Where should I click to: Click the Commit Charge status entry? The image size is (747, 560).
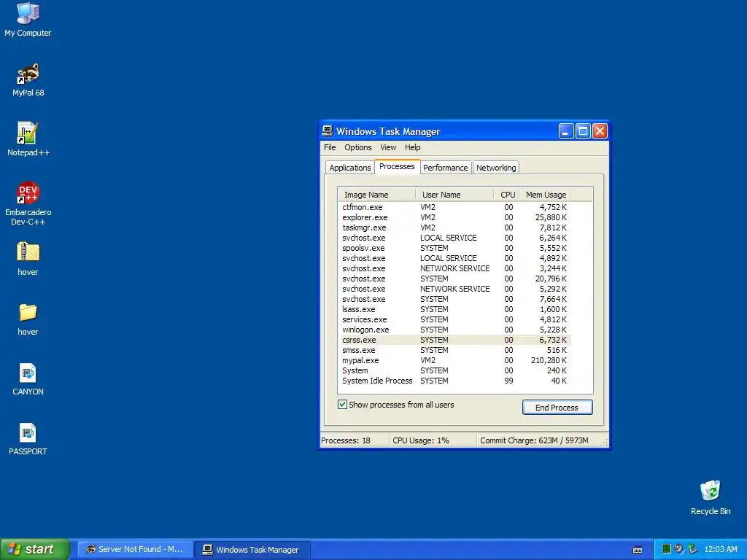[x=538, y=440]
